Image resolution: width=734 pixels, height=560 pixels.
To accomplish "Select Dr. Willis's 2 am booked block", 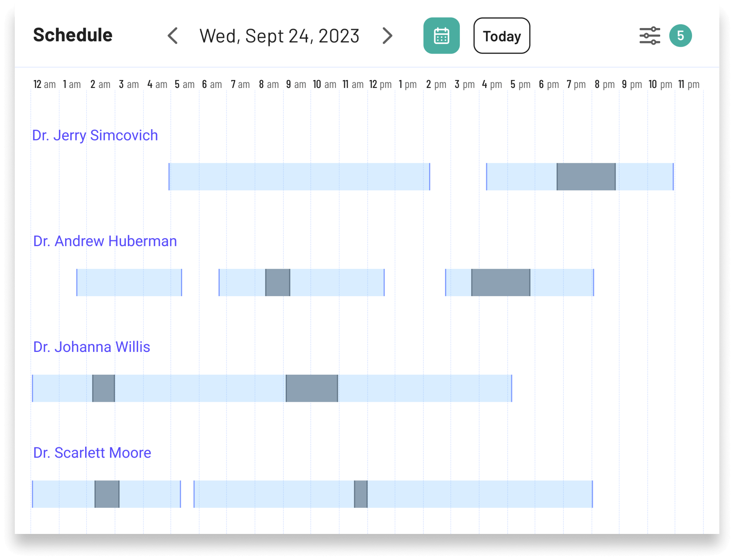I will coord(104,388).
